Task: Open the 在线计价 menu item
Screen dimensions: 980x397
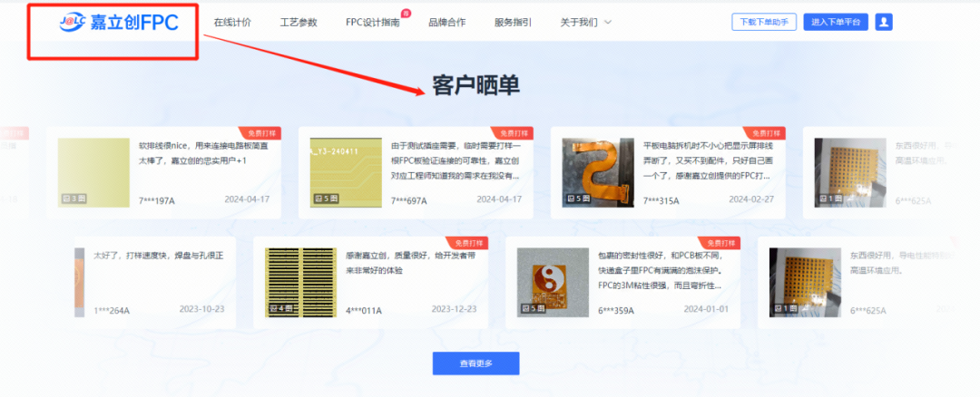Action: tap(232, 23)
